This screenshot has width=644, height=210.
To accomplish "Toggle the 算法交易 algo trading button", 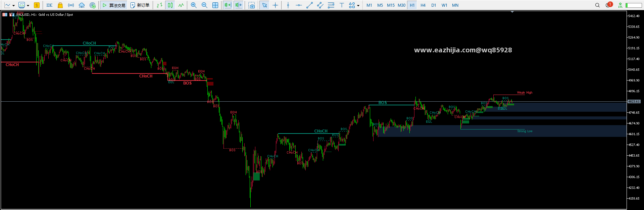I will click(114, 5).
